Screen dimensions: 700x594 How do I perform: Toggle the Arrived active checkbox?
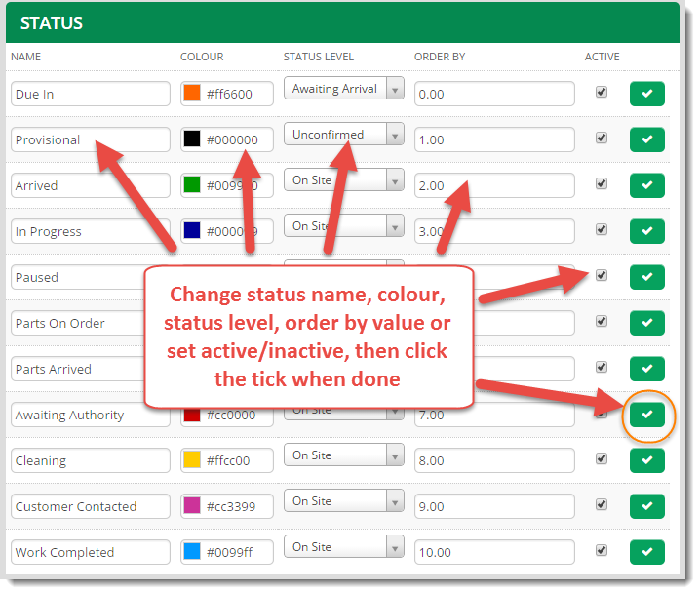tap(602, 183)
